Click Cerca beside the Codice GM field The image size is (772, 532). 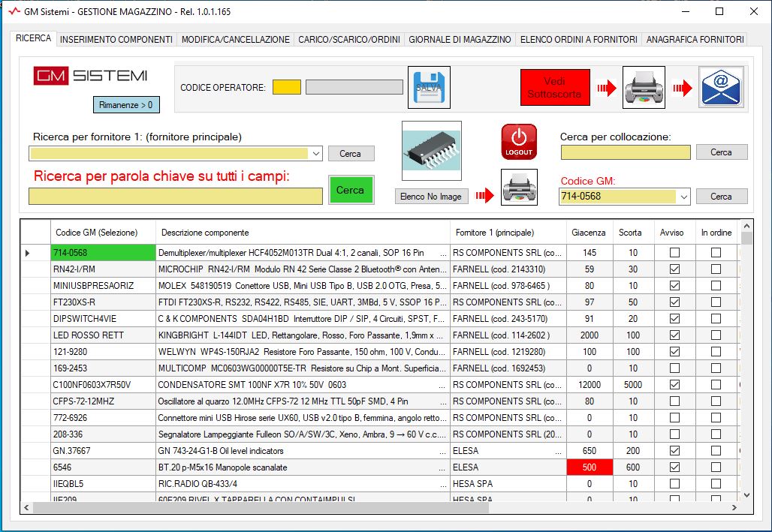[x=721, y=197]
